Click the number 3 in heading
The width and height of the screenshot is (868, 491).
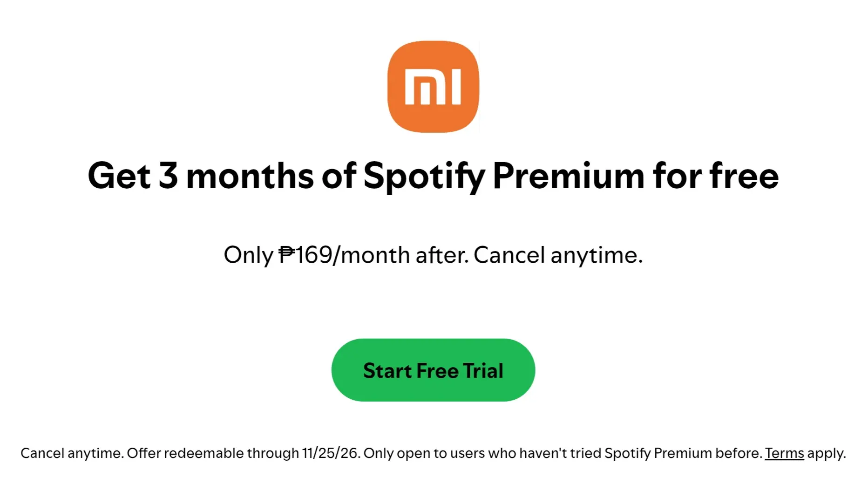coord(168,176)
